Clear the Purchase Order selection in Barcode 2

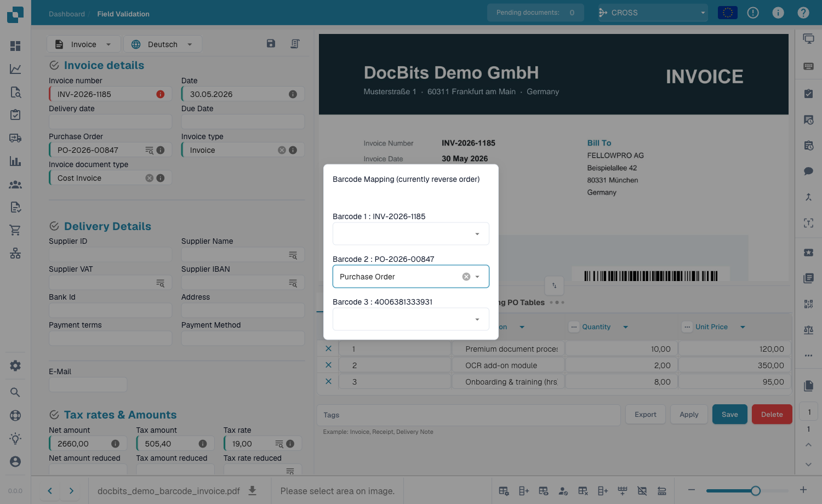pos(466,277)
